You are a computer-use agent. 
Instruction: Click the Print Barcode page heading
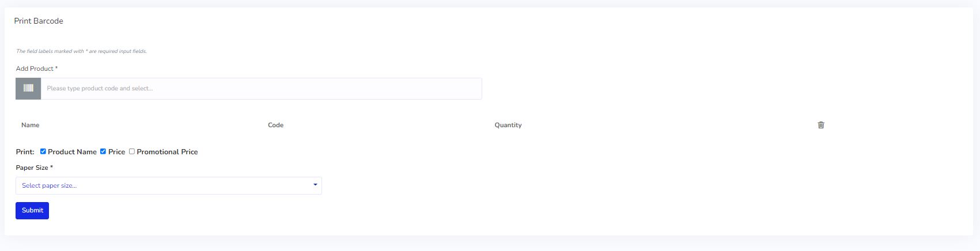coord(39,21)
